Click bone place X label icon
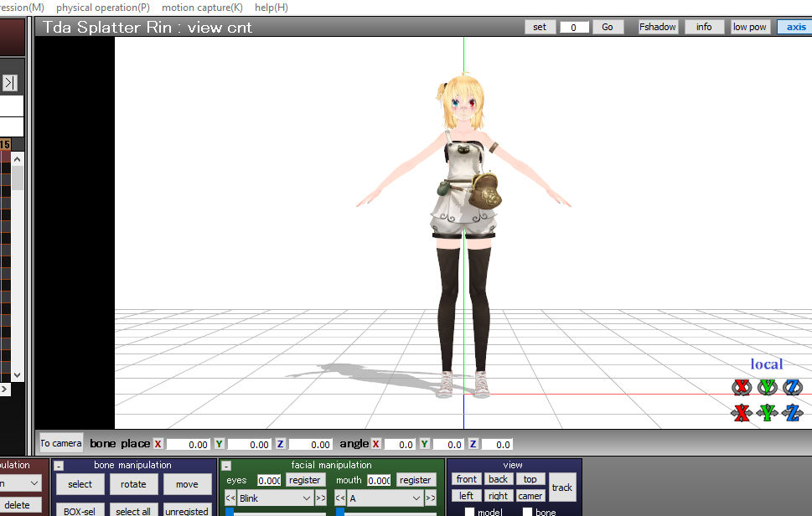812x516 pixels. (x=158, y=444)
